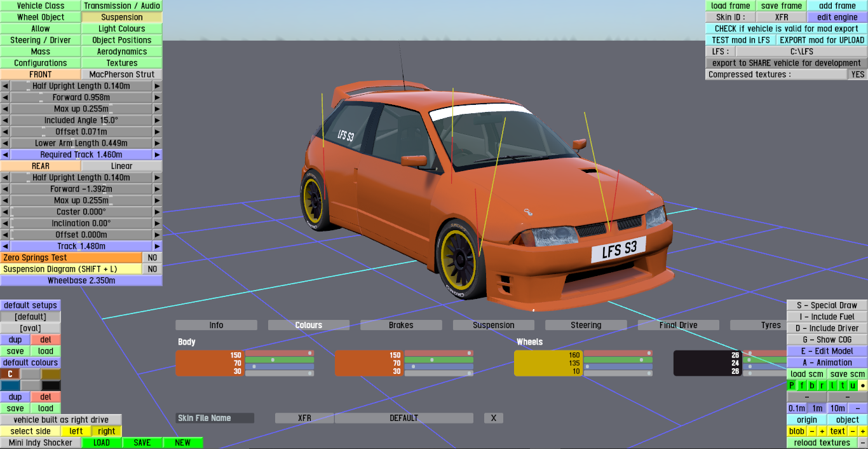The height and width of the screenshot is (449, 868).
Task: Open Vehicle Class section
Action: click(41, 6)
